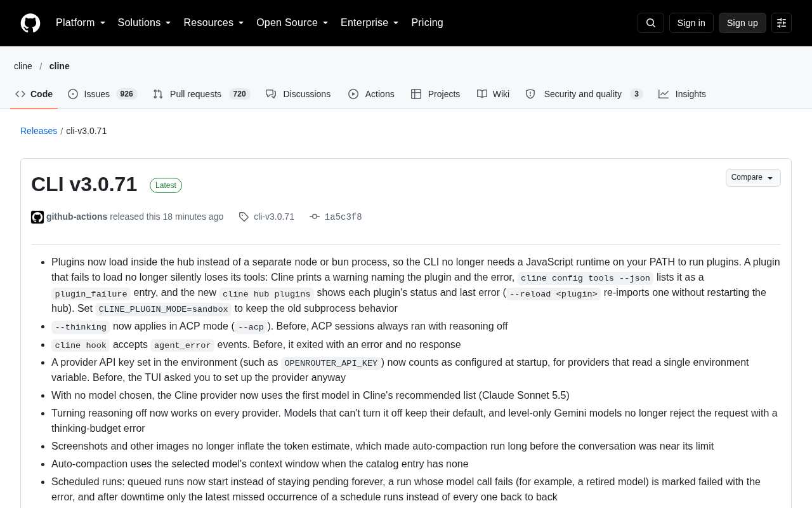This screenshot has height=508, width=812.
Task: Open the cli-v3.0.71 tag link
Action: 274,217
